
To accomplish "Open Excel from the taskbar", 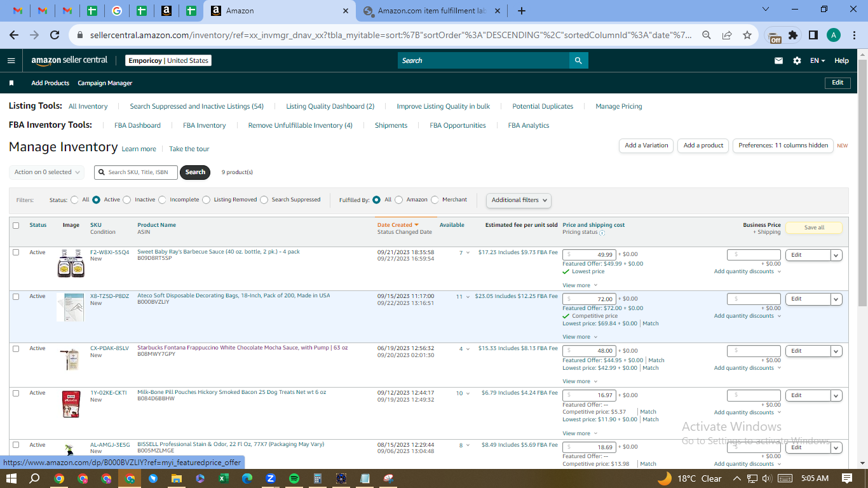I will pyautogui.click(x=223, y=478).
